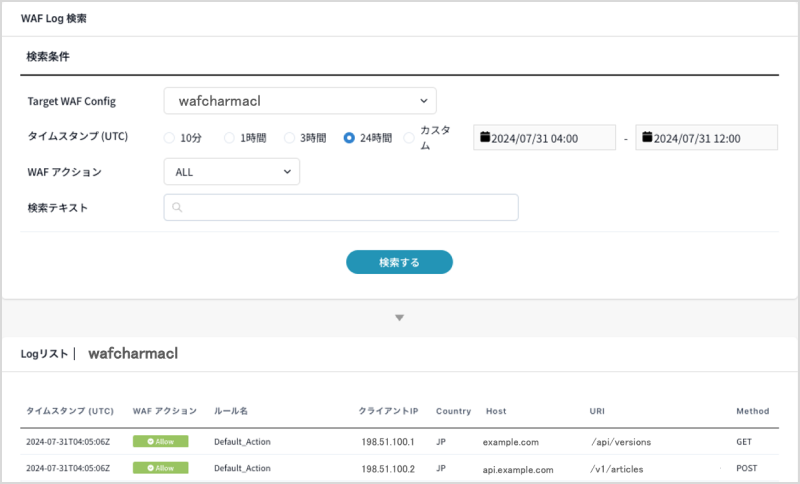Image resolution: width=800 pixels, height=484 pixels.
Task: Click the 検索条件 section heading
Action: (x=47, y=57)
